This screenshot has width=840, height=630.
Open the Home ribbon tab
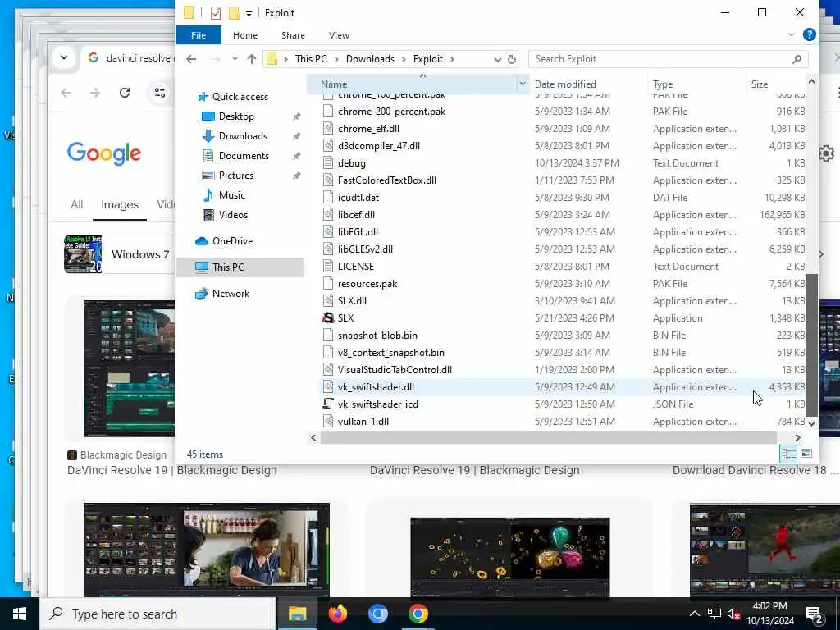click(x=245, y=34)
